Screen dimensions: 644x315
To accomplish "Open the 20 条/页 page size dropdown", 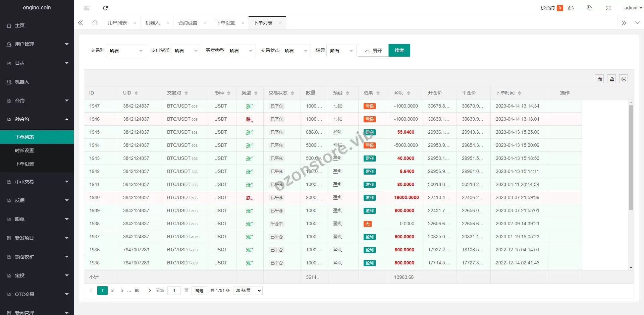I will [x=248, y=291].
